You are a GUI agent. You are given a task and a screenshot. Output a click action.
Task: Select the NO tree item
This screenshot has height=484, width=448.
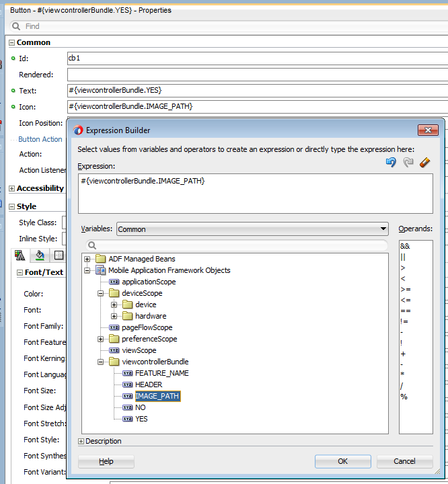141,407
